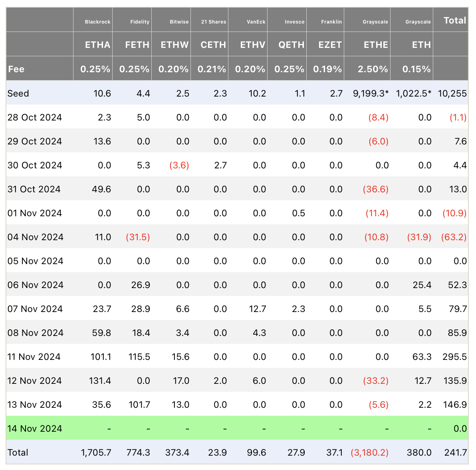Click the 774.3 Fidelity total
The width and height of the screenshot is (476, 470).
(138, 453)
